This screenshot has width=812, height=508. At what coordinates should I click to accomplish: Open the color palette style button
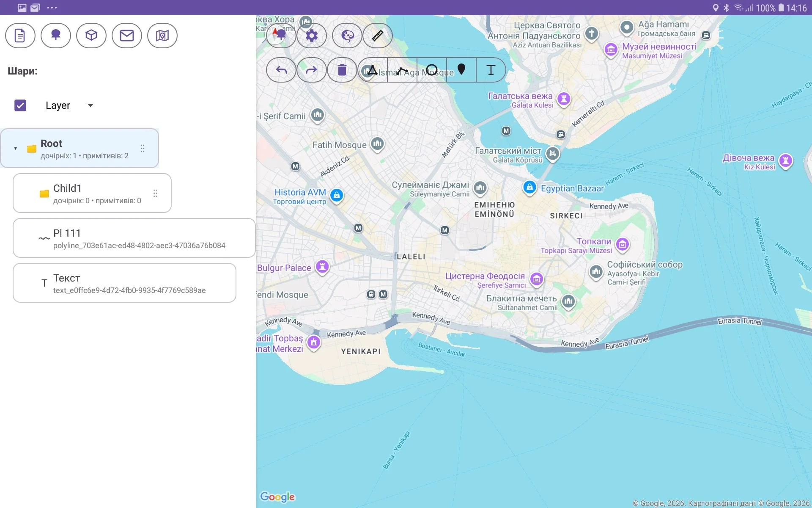pyautogui.click(x=347, y=35)
